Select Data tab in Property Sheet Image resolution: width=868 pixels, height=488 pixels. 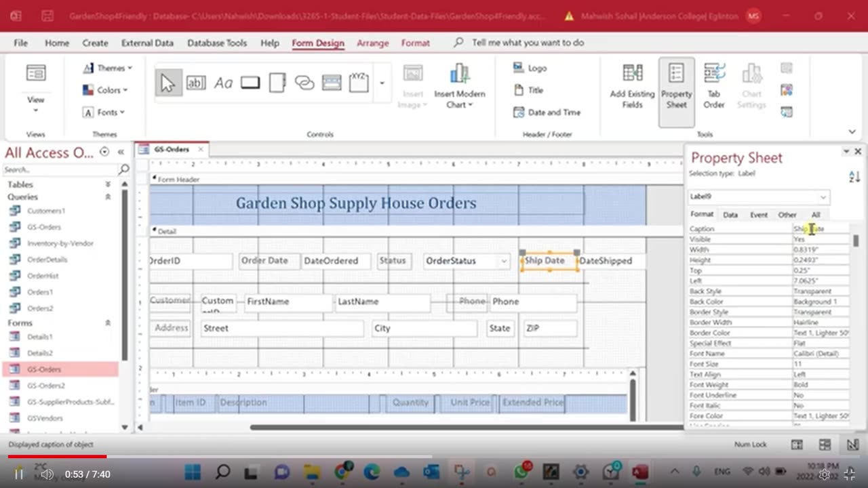tap(730, 215)
